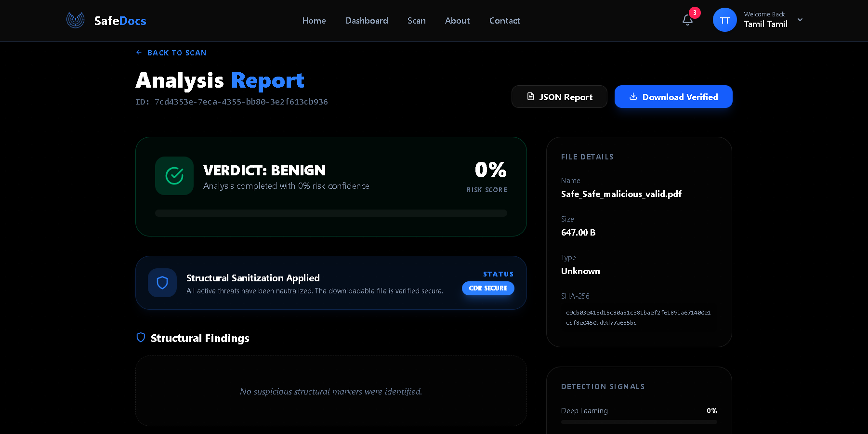Expand the user account dropdown chevron
Viewport: 868px width, 434px height.
tap(800, 20)
